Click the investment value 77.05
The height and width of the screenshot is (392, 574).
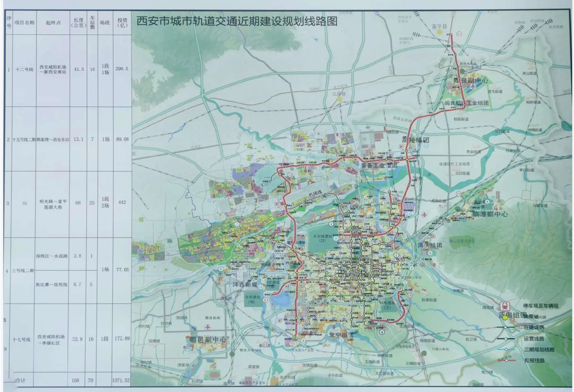pyautogui.click(x=123, y=270)
